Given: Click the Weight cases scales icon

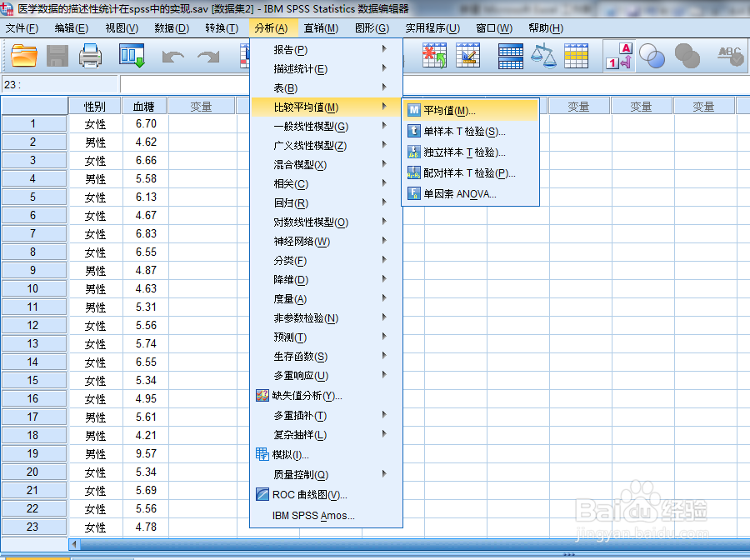Looking at the screenshot, I should pyautogui.click(x=543, y=56).
